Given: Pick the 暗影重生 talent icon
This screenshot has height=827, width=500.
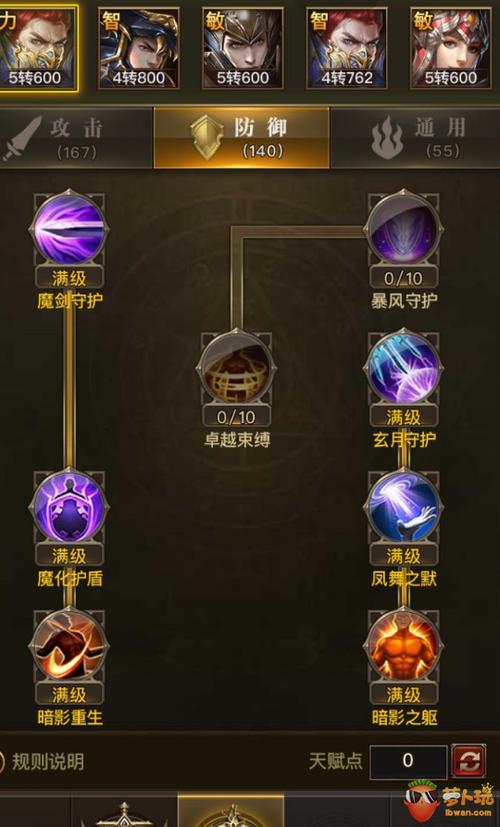Looking at the screenshot, I should [69, 645].
